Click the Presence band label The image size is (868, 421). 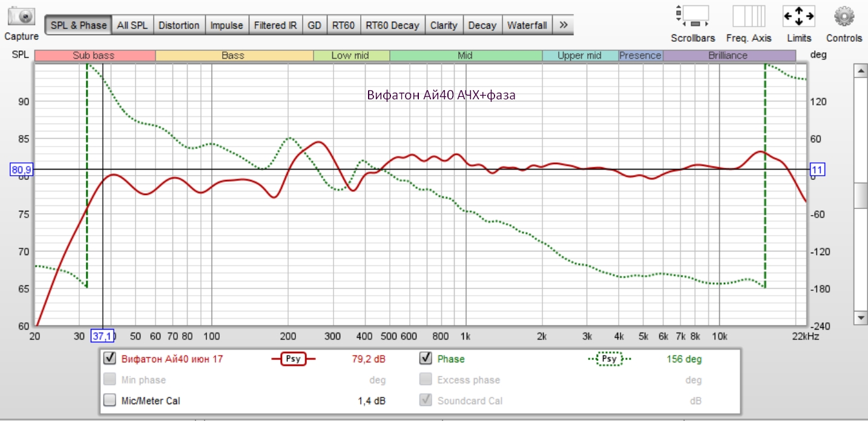[640, 56]
